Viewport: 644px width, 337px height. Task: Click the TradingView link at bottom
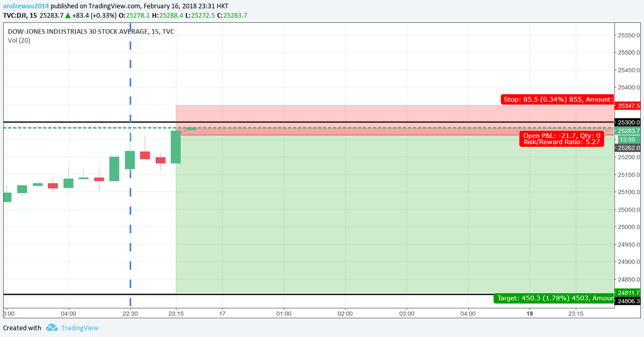click(x=80, y=328)
